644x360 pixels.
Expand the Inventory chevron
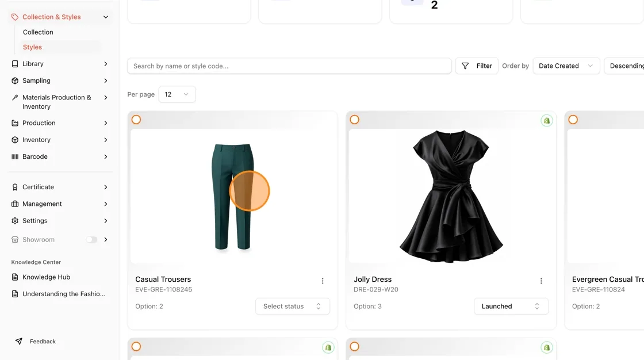pos(106,140)
